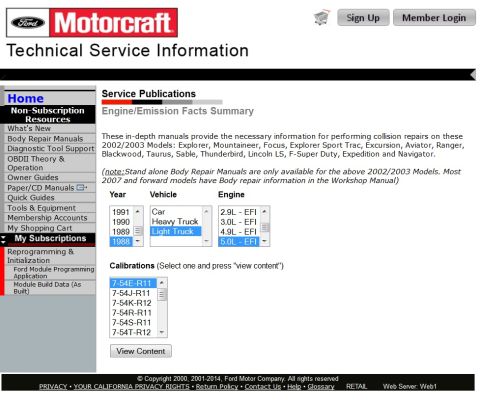Go to the Home link
480x400 pixels.
(26, 98)
